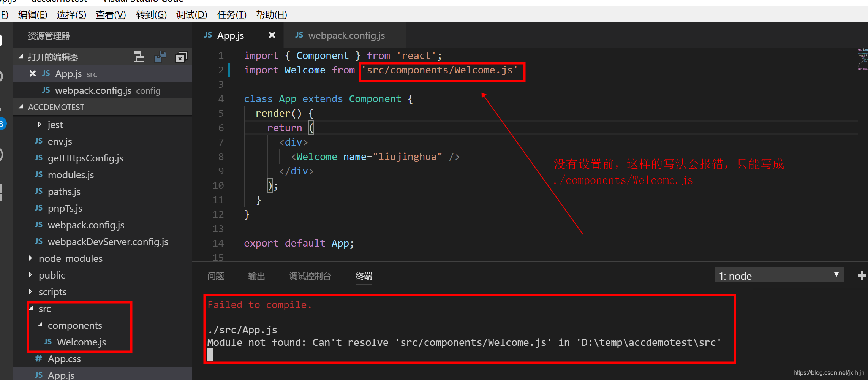The height and width of the screenshot is (380, 868).
Task: Collapse the Open Editors section
Action: (21, 57)
